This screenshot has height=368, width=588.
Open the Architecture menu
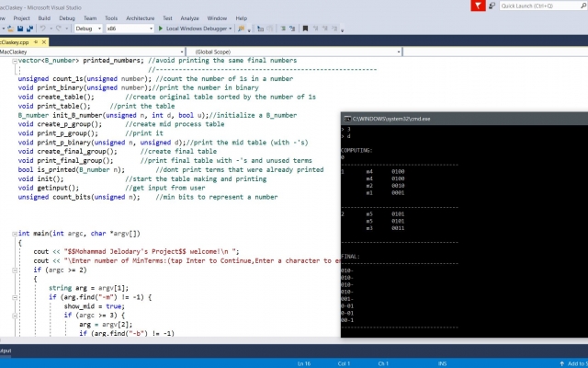tap(141, 18)
